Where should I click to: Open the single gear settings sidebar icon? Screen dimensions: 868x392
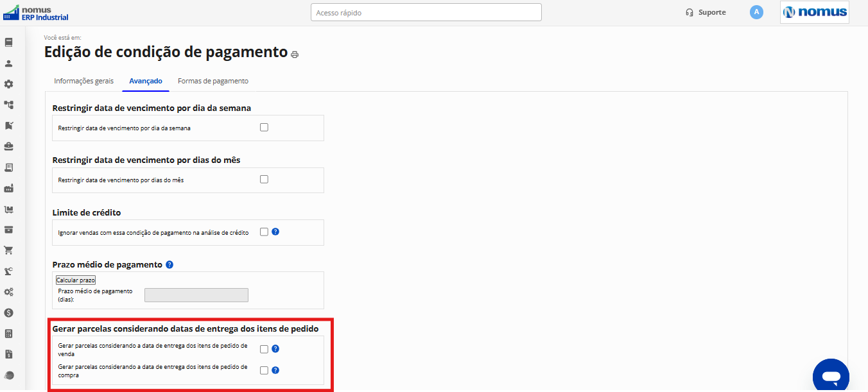[9, 84]
